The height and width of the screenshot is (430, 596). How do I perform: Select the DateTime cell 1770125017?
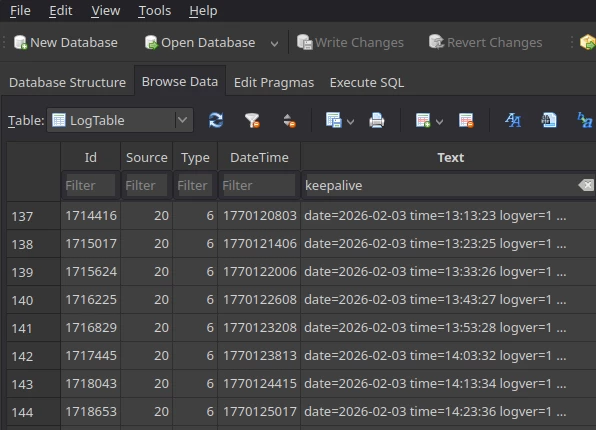point(259,412)
